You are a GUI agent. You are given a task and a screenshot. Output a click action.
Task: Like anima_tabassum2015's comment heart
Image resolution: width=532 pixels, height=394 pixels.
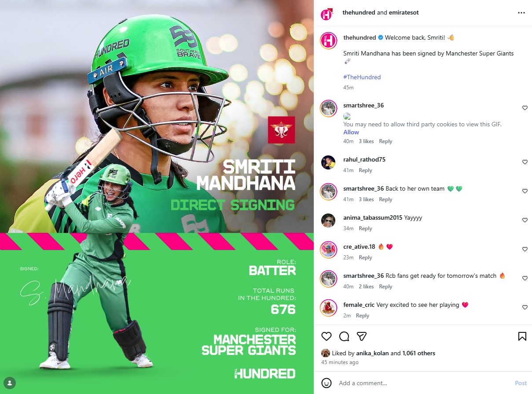point(525,220)
